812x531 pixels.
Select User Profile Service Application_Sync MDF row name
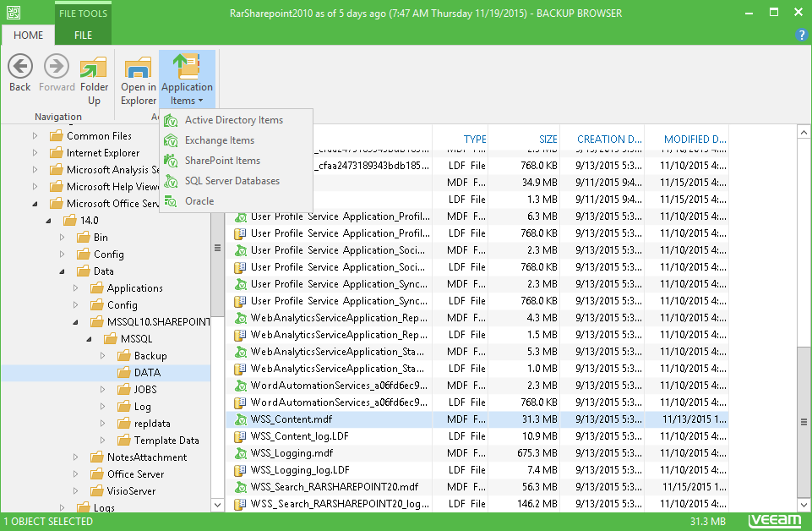click(x=339, y=284)
